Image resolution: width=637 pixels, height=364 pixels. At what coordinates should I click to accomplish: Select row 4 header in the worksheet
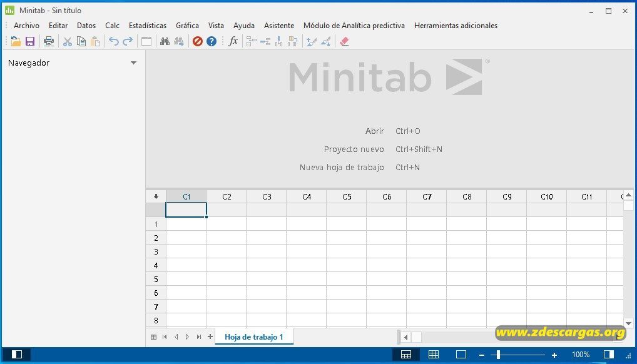pos(156,265)
